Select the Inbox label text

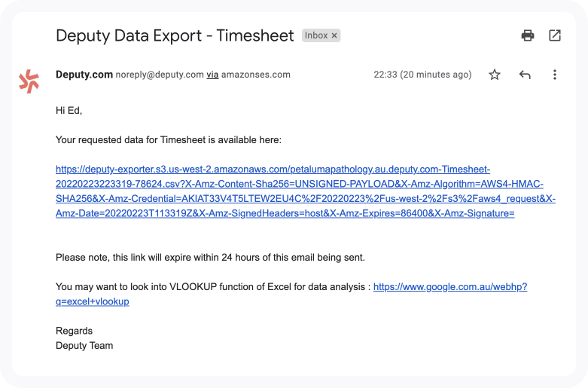pos(316,35)
